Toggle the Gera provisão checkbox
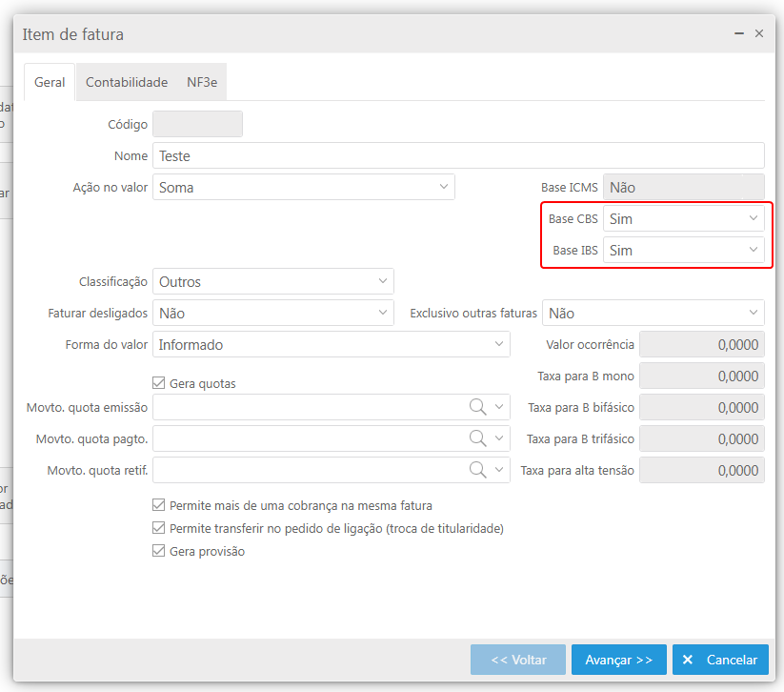This screenshot has height=692, width=784. (x=159, y=551)
